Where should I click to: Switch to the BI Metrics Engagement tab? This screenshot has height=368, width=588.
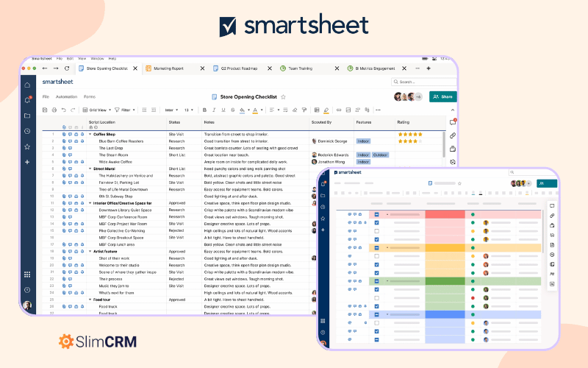pos(375,68)
